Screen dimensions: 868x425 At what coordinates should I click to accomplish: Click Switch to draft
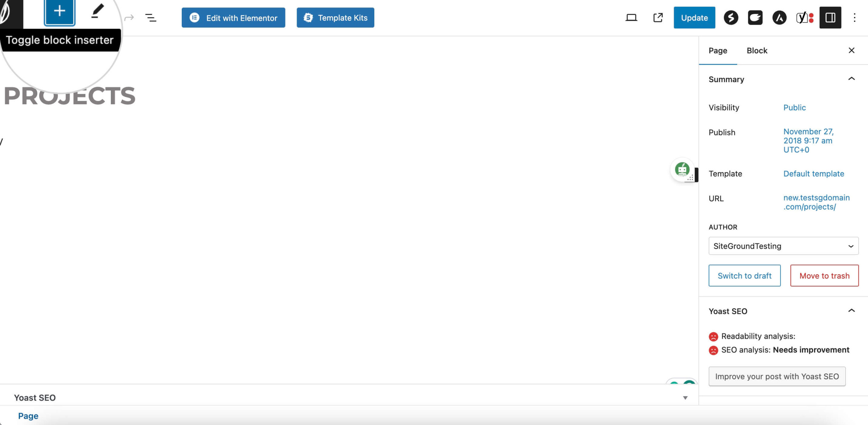point(744,276)
